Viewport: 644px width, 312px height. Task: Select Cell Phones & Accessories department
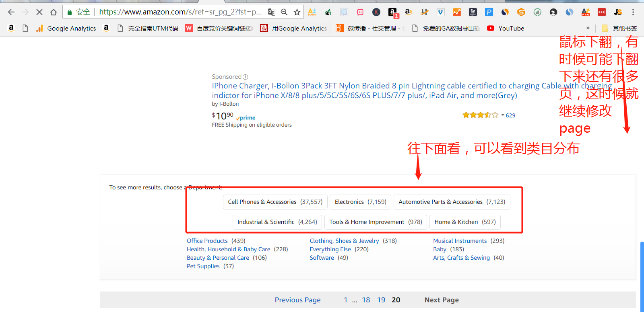tap(275, 202)
